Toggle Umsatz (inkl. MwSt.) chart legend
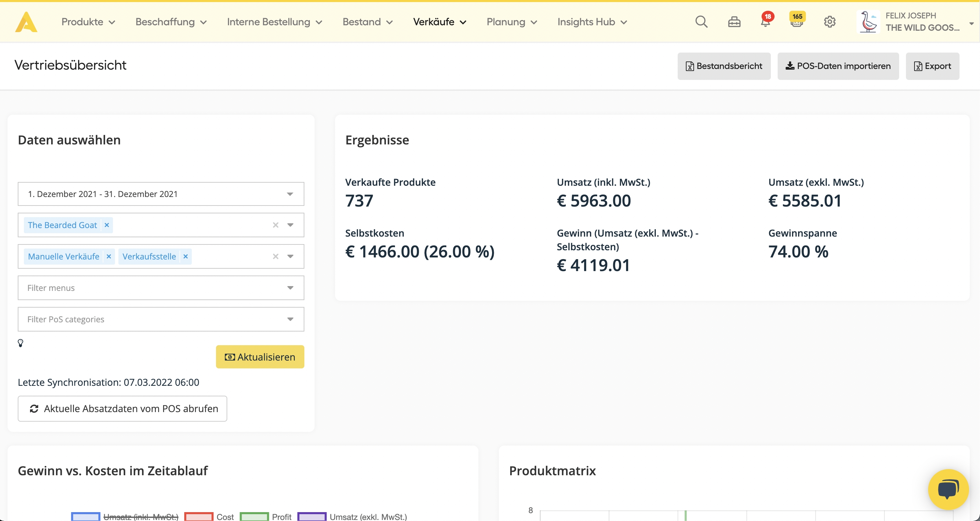The width and height of the screenshot is (980, 521). (x=141, y=517)
